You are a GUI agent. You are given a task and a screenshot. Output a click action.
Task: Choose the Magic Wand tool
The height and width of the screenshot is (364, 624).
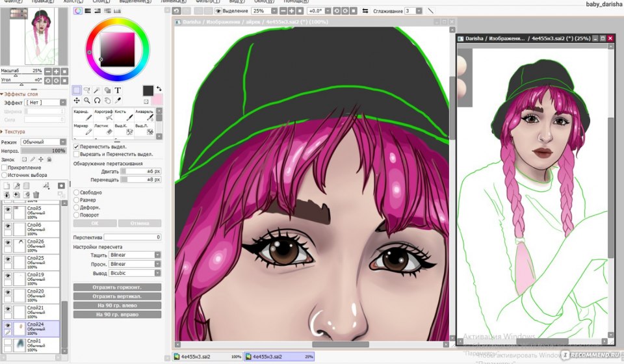point(97,90)
